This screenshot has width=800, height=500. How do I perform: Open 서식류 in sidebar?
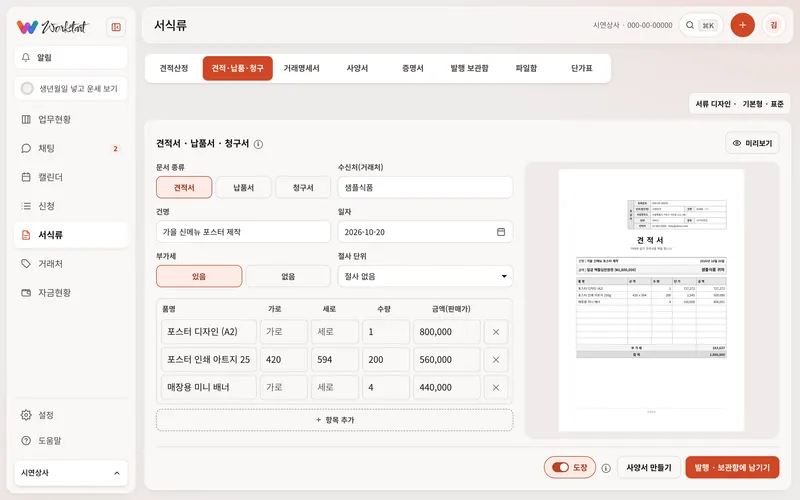71,235
